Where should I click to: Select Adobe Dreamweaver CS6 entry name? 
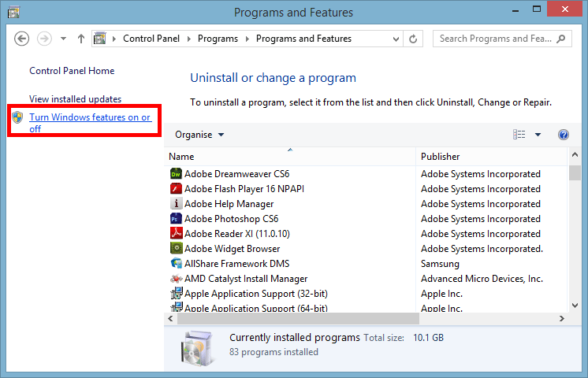pos(237,174)
